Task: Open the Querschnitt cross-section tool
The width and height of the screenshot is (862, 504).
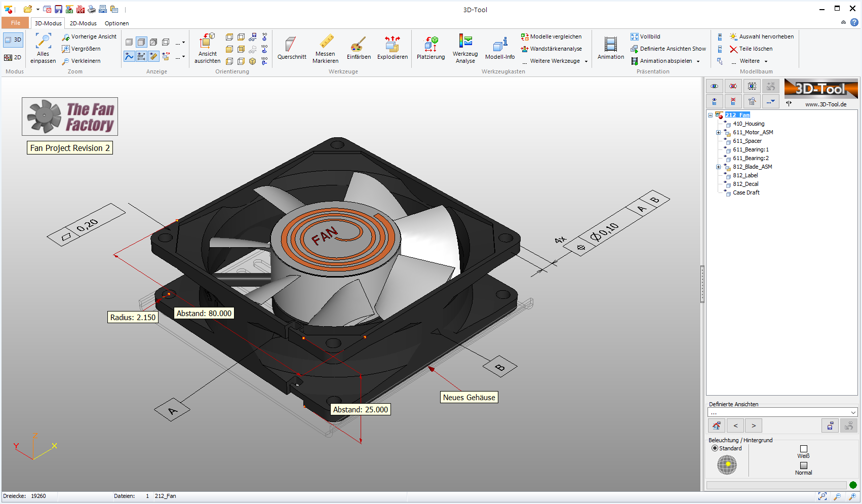Action: click(292, 48)
